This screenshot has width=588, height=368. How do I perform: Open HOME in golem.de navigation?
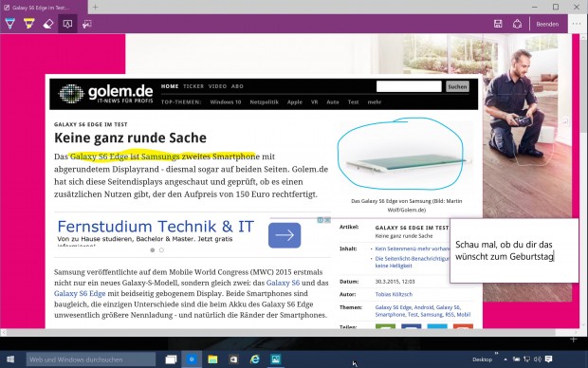point(170,86)
